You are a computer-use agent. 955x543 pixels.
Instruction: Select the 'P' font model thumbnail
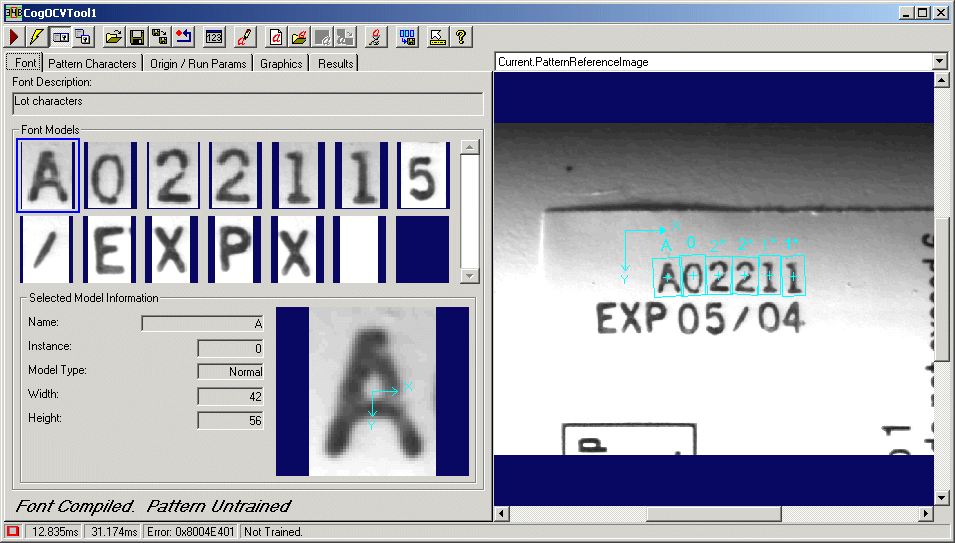[235, 250]
